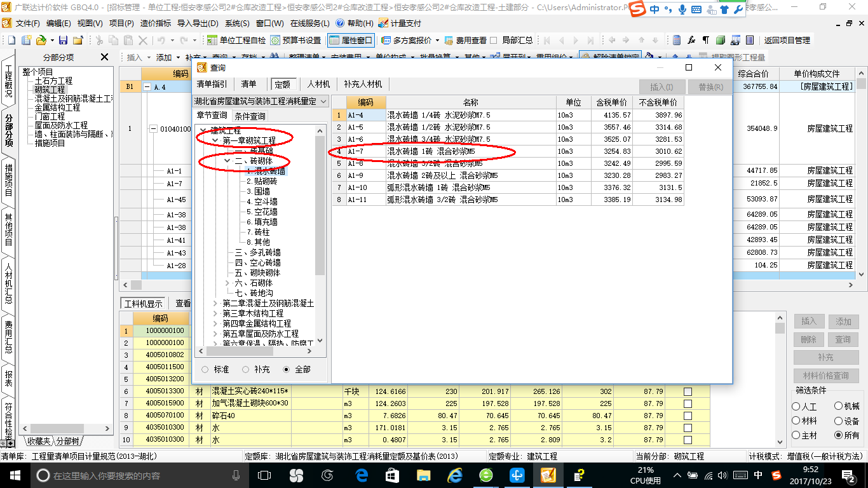Viewport: 868px width, 488px height.
Task: Expand 第四章金属结构工程 tree node
Action: [x=215, y=323]
